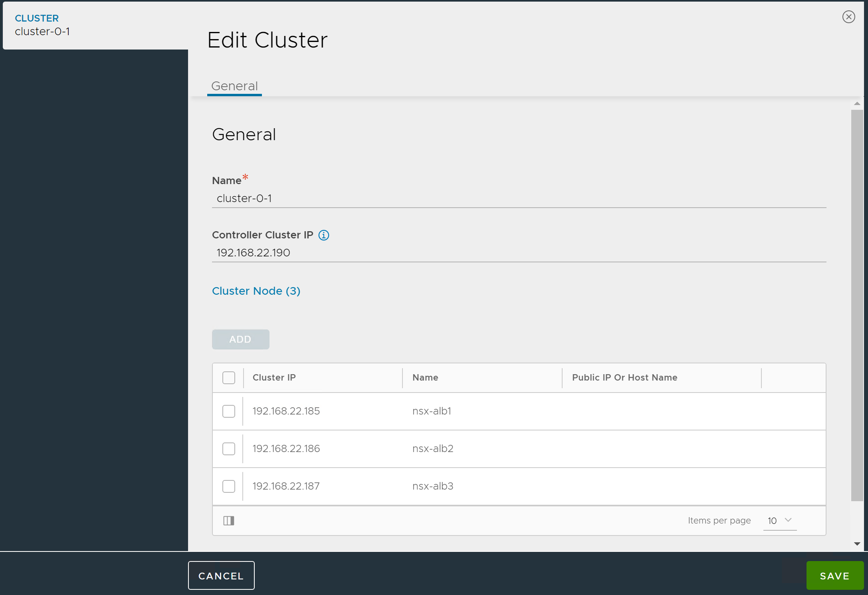Screen dimensions: 868x595
Task: Select the checkbox for nsx-alb2 node
Action: (x=229, y=449)
